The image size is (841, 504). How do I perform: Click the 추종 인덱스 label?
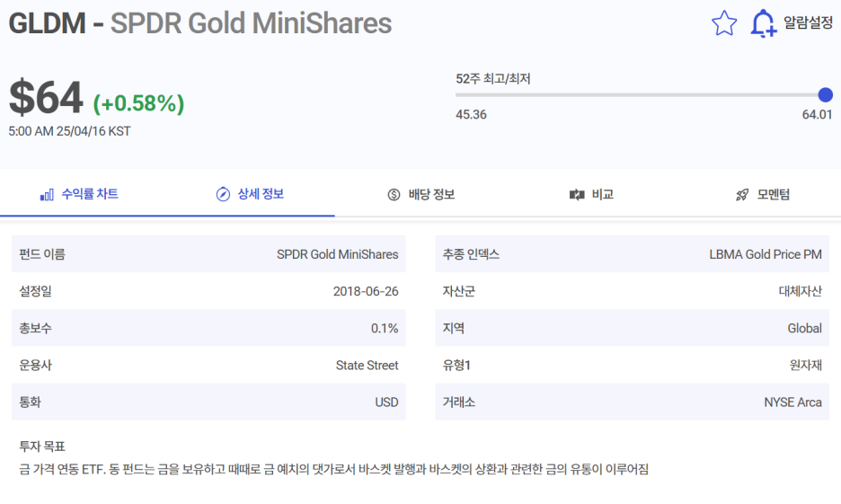point(471,254)
